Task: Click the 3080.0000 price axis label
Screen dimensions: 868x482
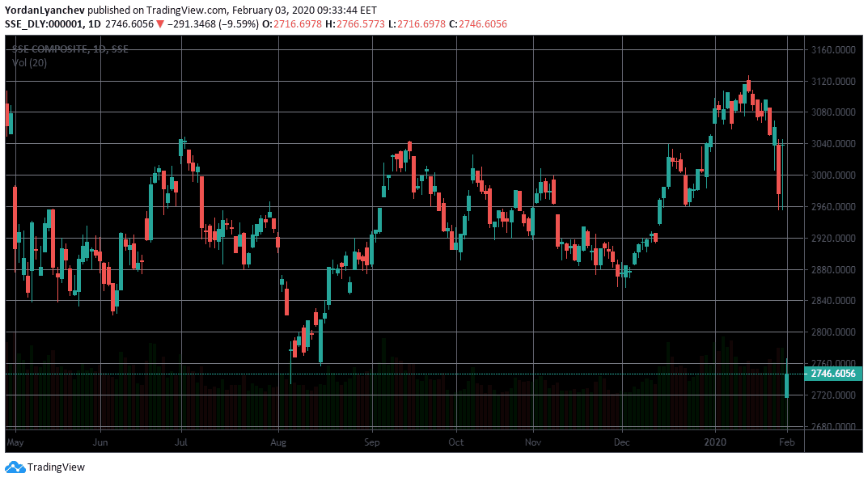Action: point(833,112)
